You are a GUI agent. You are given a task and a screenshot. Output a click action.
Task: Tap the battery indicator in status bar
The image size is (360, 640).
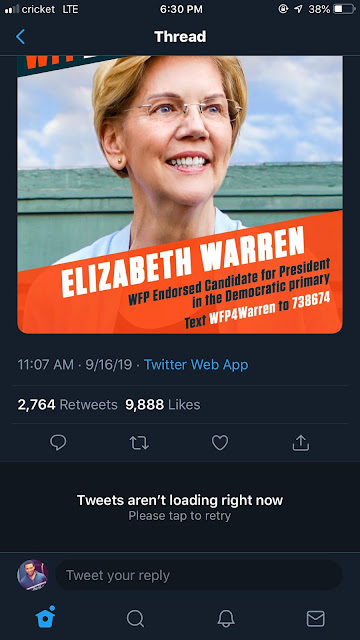[344, 9]
